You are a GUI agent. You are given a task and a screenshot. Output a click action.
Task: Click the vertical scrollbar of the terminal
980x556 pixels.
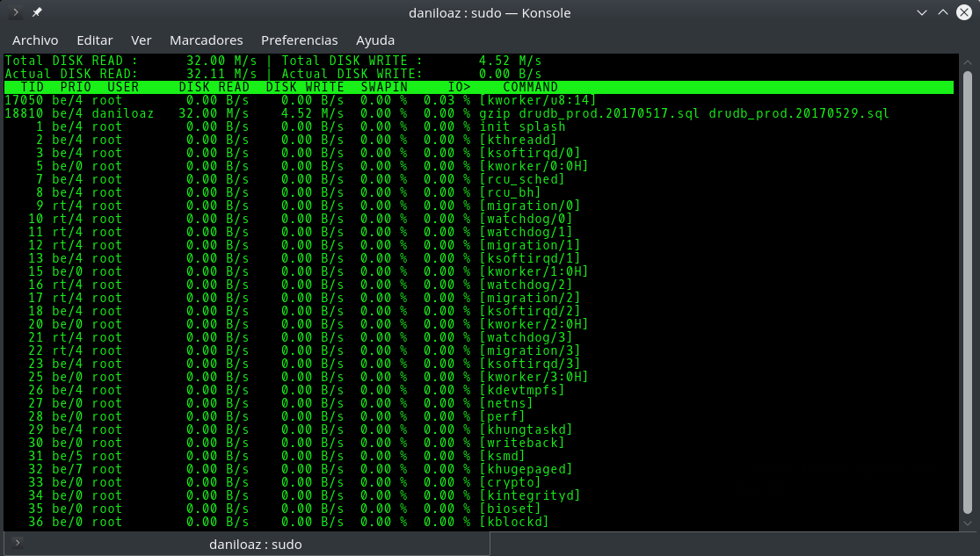[967, 290]
